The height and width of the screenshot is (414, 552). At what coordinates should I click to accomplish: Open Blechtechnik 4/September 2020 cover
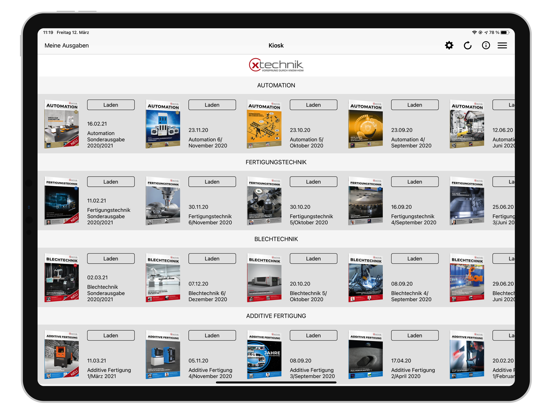[366, 278]
